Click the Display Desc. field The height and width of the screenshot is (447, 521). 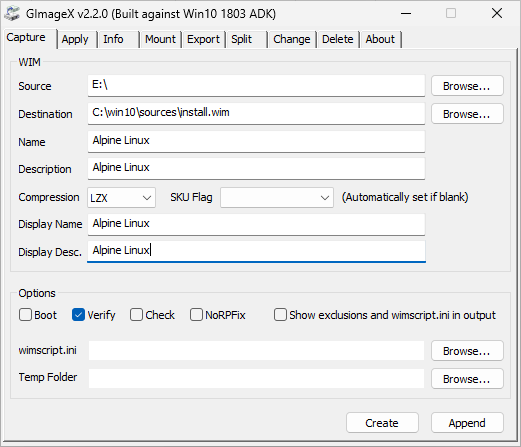(x=256, y=252)
